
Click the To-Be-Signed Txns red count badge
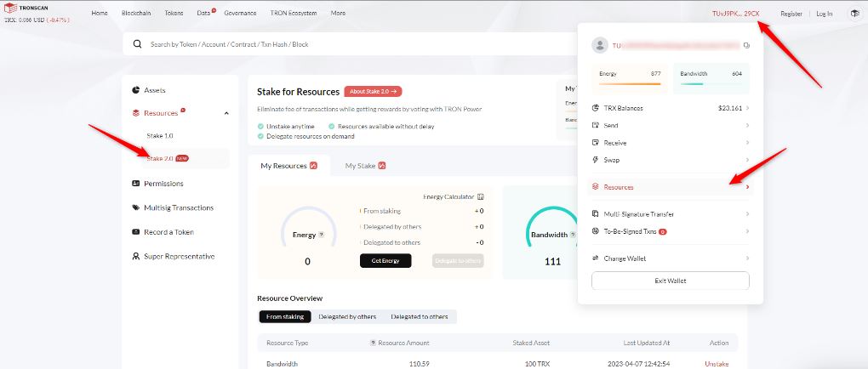(x=663, y=232)
